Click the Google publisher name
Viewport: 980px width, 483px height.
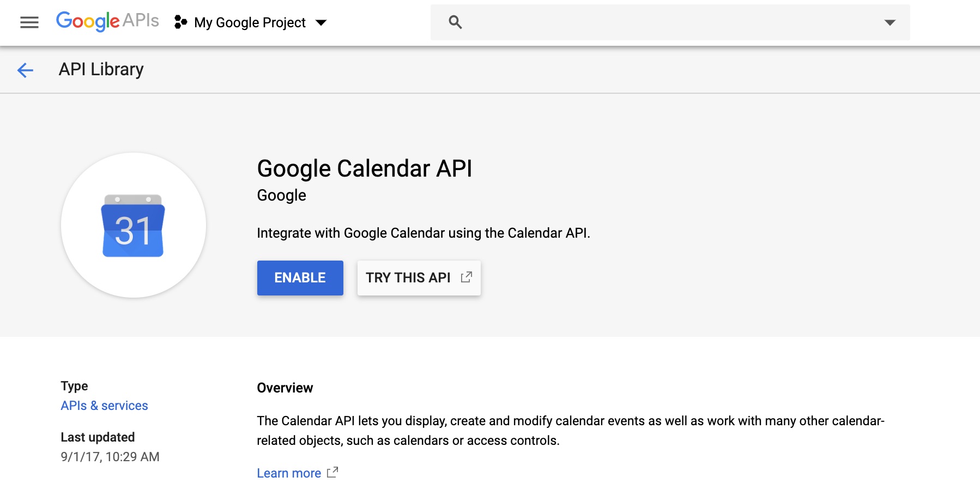[281, 195]
